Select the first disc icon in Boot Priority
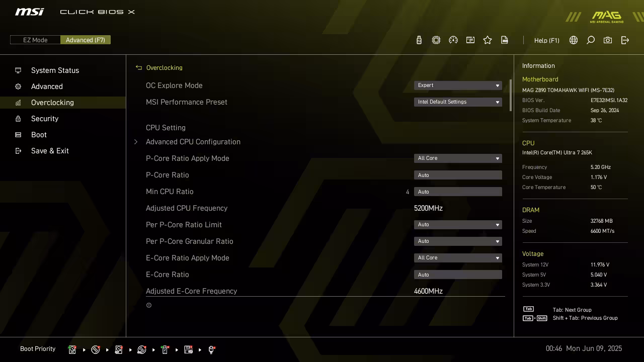Image resolution: width=644 pixels, height=362 pixels. coord(96,349)
